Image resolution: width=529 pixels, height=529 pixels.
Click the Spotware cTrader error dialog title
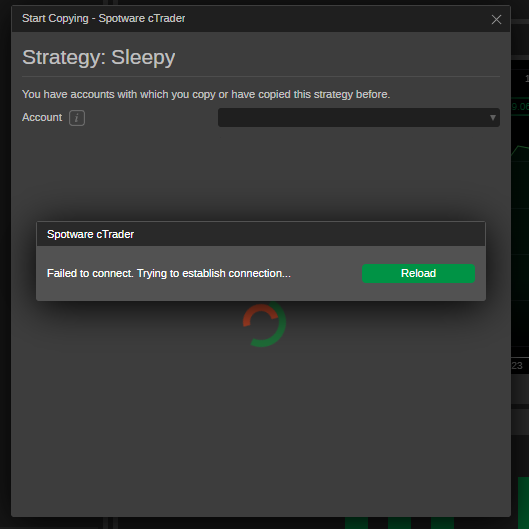90,234
